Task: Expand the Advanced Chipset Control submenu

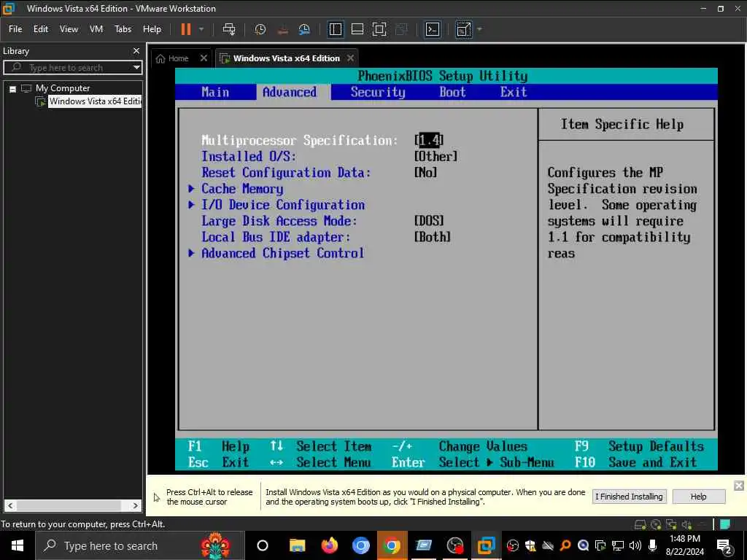Action: coord(282,253)
